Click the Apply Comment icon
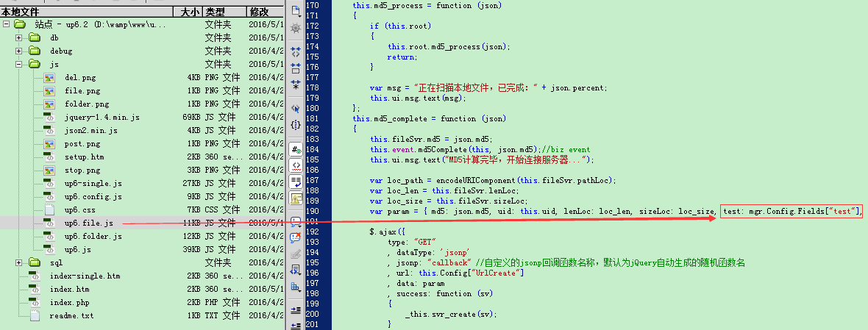The image size is (868, 330). click(296, 222)
